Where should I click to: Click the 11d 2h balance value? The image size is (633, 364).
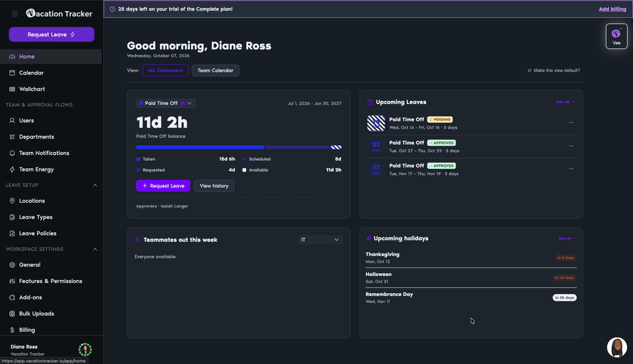tap(162, 122)
